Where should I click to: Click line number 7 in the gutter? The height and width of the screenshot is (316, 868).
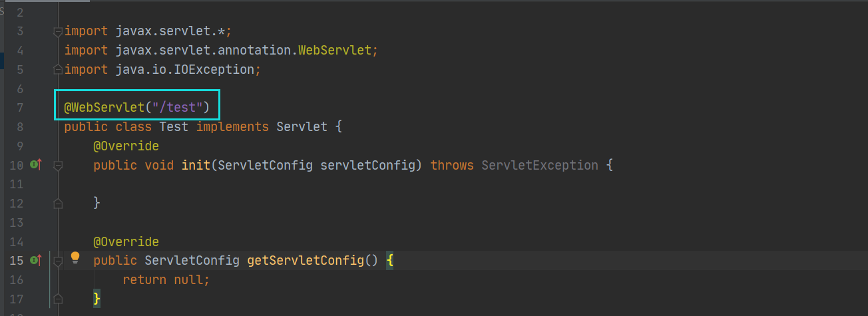point(20,108)
